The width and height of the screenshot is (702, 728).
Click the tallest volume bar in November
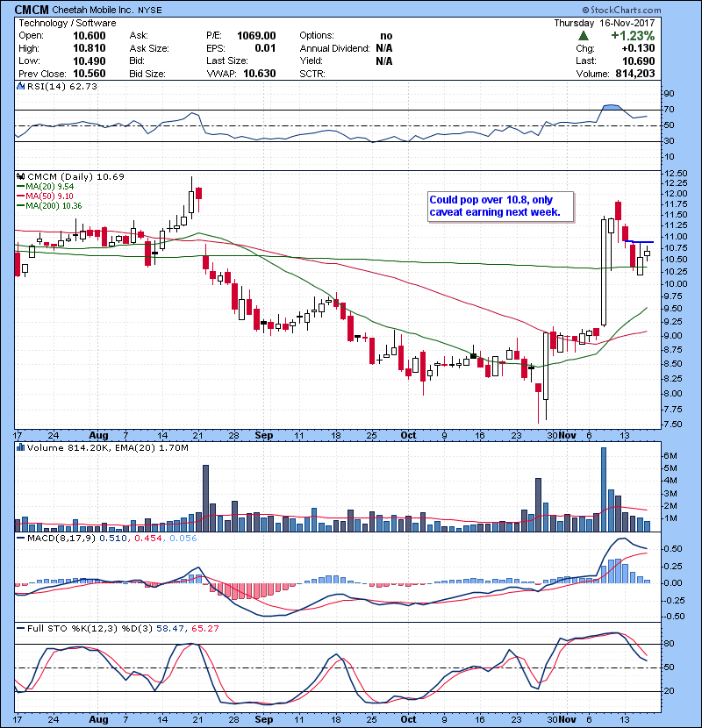pyautogui.click(x=604, y=489)
